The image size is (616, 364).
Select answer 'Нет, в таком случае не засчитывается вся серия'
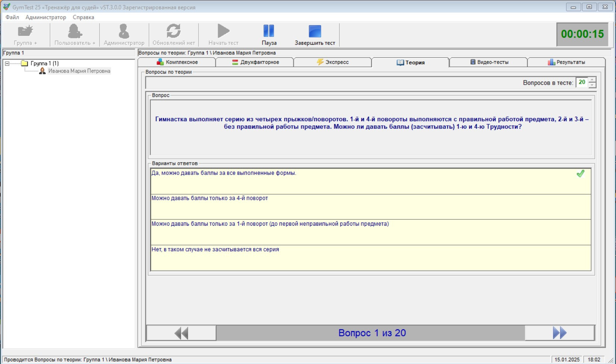pyautogui.click(x=370, y=257)
